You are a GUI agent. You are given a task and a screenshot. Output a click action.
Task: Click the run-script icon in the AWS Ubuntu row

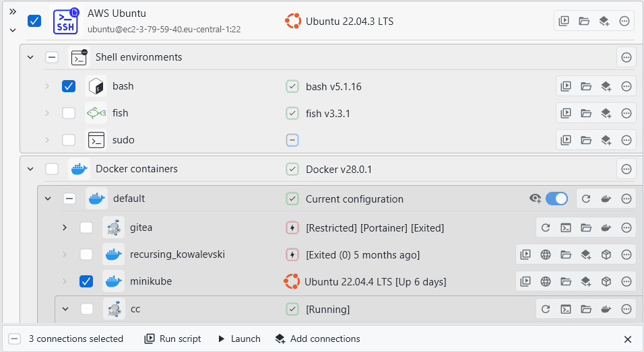click(564, 22)
